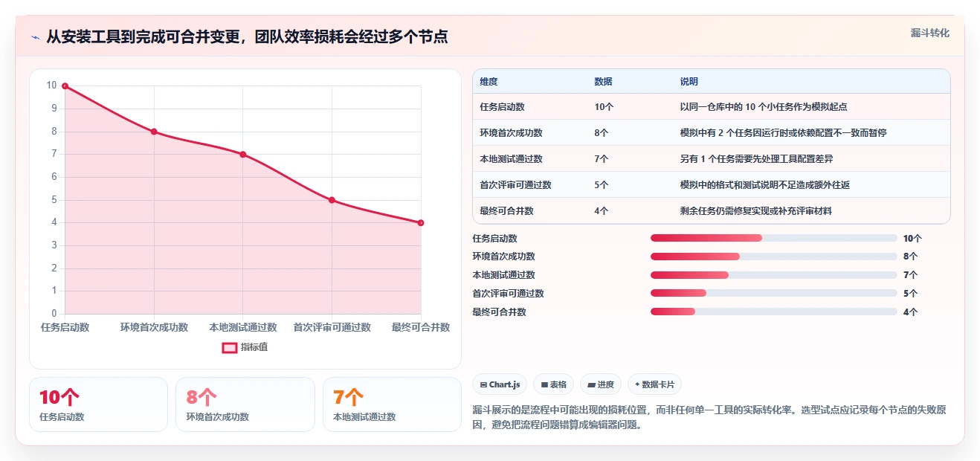Click the x-axis label 首次评审可通过数
Viewport: 980px width, 461px height.
(332, 327)
